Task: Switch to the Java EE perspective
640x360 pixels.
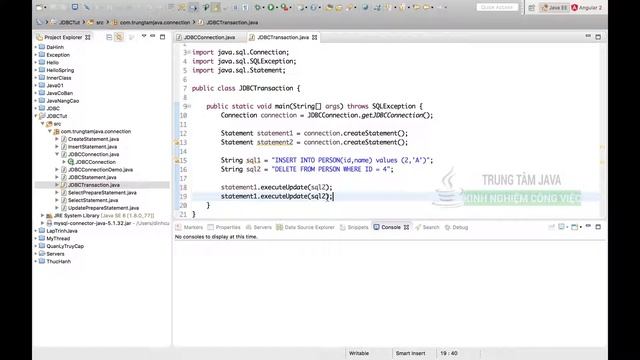Action: point(554,8)
